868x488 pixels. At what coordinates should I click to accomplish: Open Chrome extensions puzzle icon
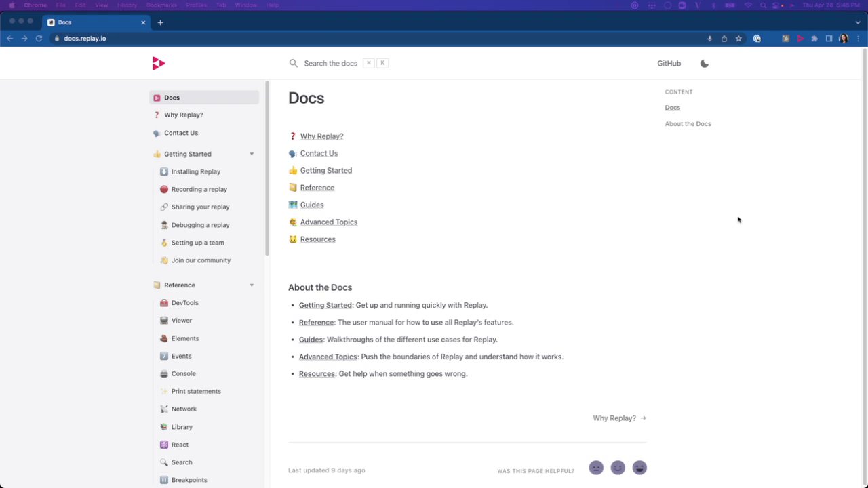814,39
